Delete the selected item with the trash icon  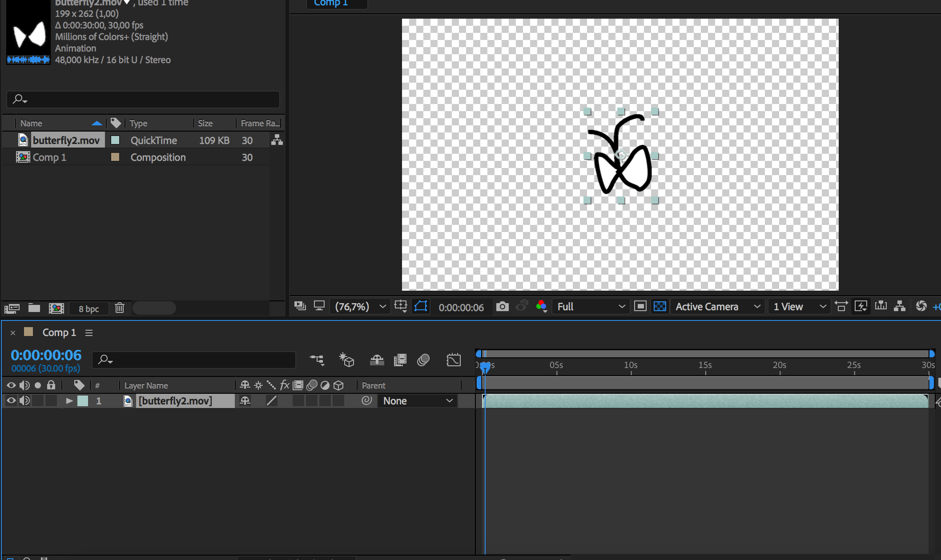pyautogui.click(x=119, y=308)
